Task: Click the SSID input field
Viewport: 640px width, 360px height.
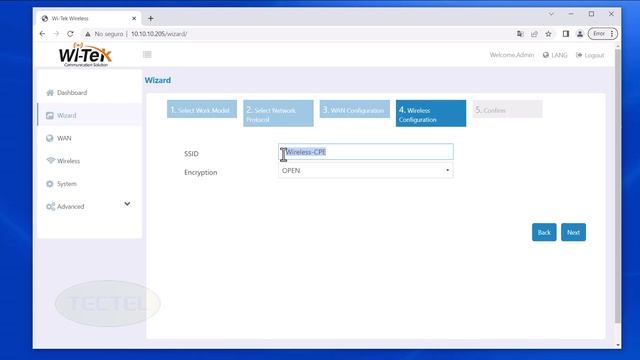Action: [x=366, y=152]
